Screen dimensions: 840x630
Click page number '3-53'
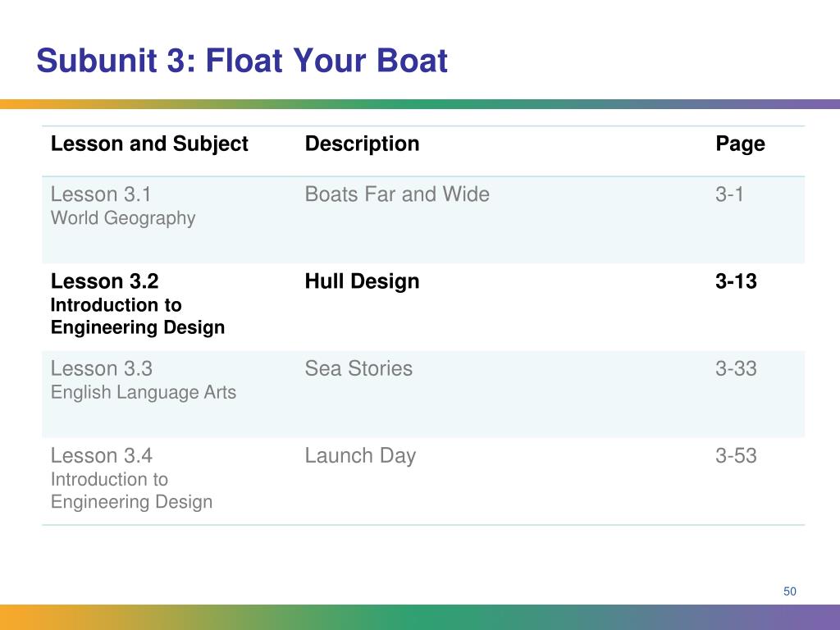point(736,456)
